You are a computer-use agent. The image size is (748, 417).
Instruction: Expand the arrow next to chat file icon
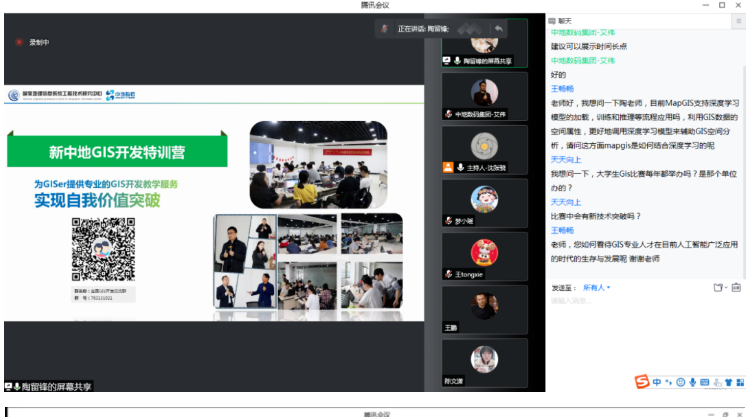click(x=726, y=288)
